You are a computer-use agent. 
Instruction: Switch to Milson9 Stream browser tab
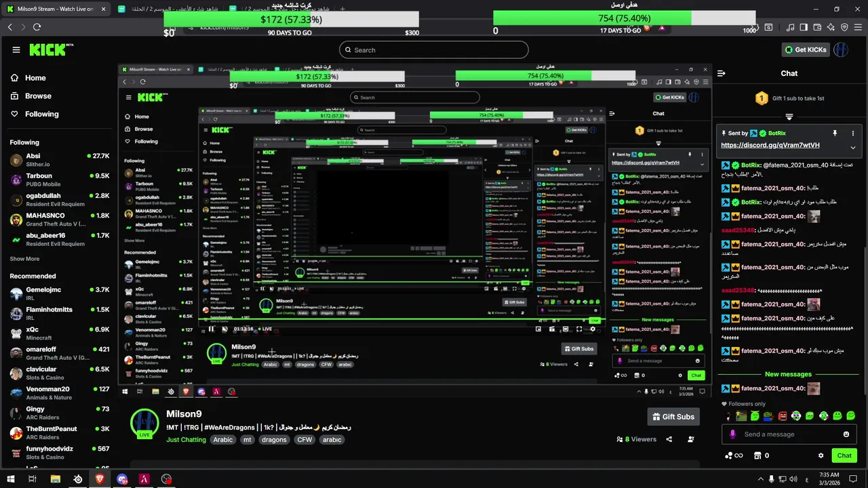click(x=56, y=9)
